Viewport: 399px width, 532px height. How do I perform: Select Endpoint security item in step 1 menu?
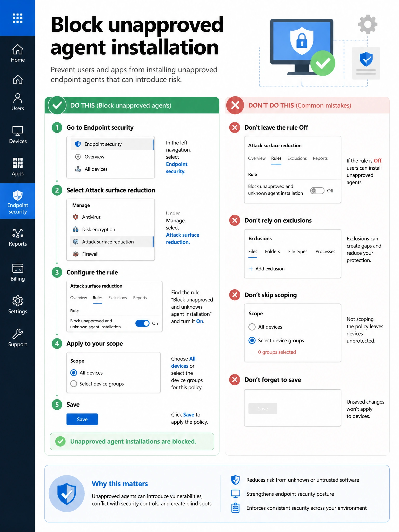point(112,144)
